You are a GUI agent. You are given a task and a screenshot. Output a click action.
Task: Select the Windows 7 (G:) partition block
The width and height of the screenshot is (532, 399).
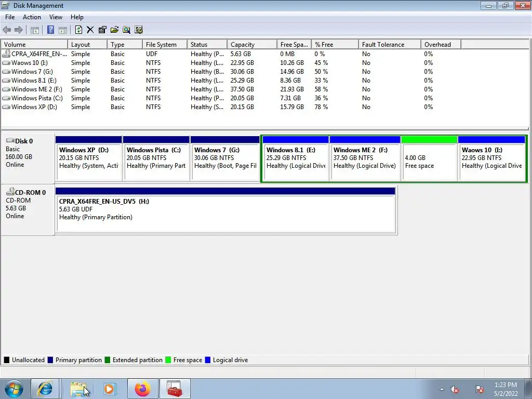coord(225,158)
